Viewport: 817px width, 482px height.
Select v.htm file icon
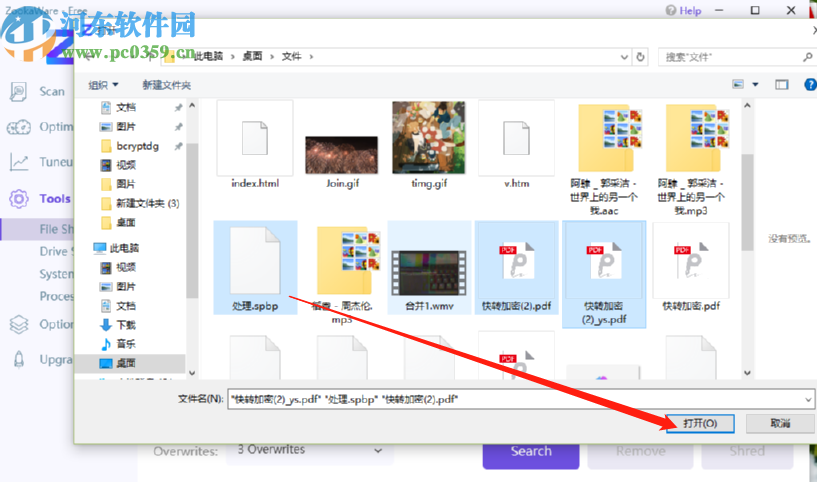pyautogui.click(x=516, y=139)
